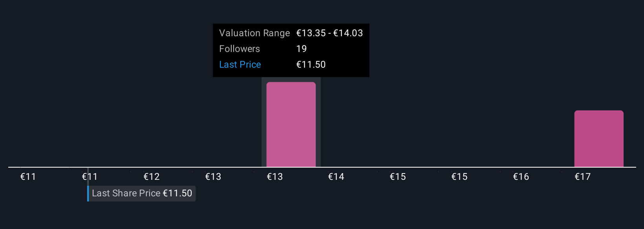Select the Valuation Range text in tooltip

(x=254, y=33)
